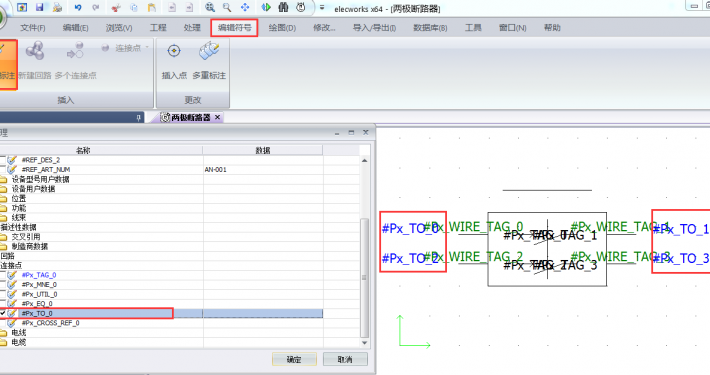This screenshot has width=710, height=375.
Task: Click the Paste clipboard icon
Action: (152, 7)
